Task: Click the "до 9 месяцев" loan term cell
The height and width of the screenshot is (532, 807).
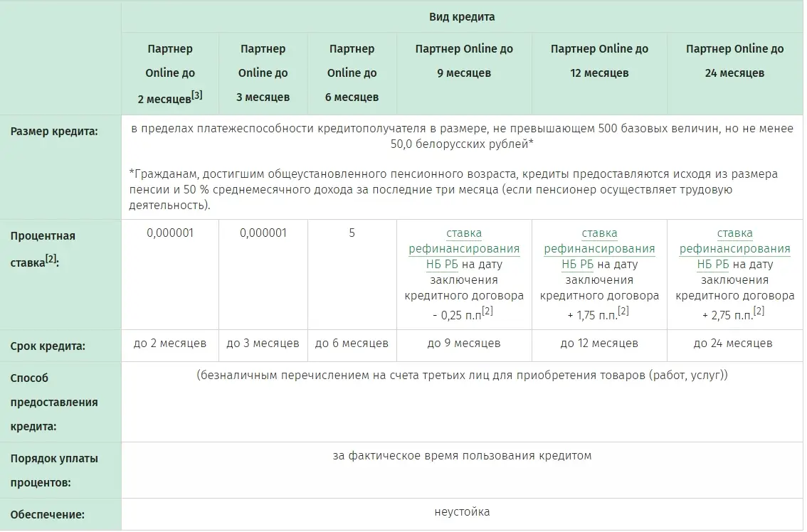Action: [463, 344]
